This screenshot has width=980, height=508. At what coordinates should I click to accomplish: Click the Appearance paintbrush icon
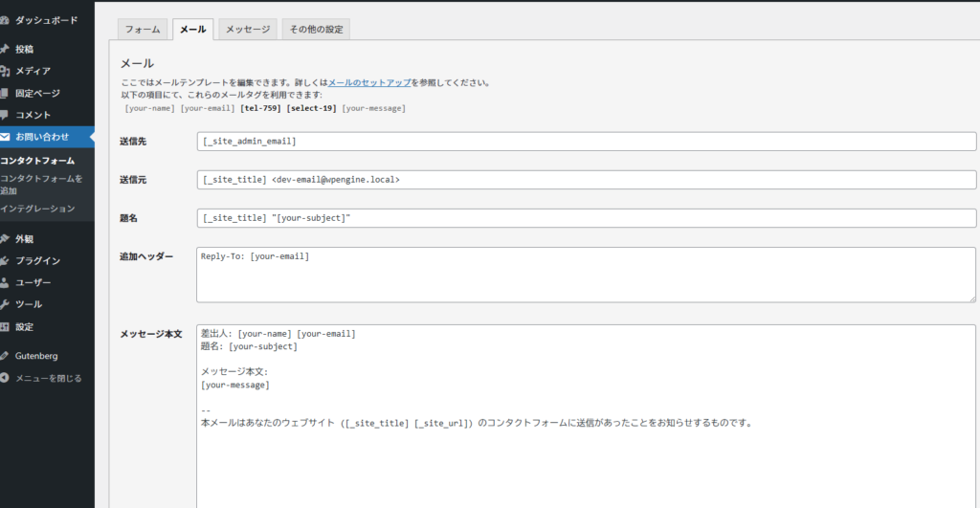coord(5,239)
